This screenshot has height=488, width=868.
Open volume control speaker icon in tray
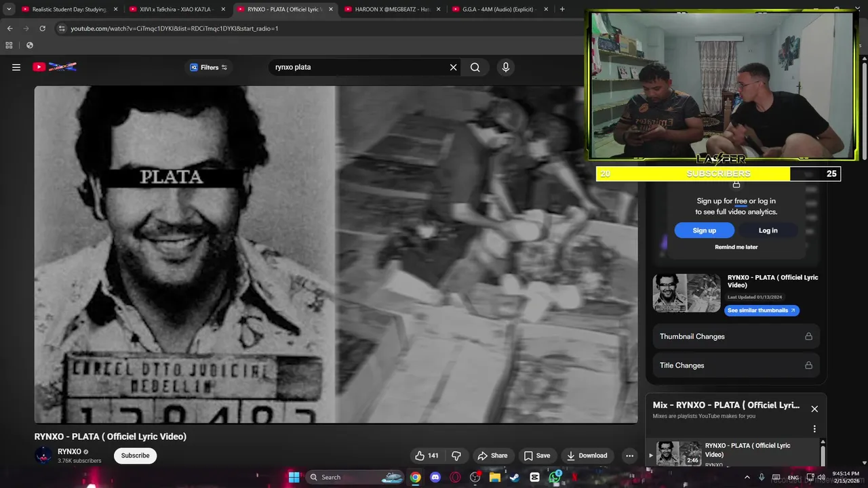(x=821, y=477)
